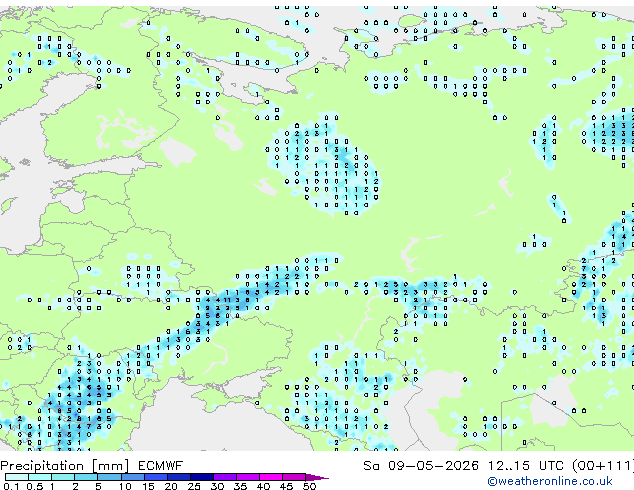Click the '0.1' legend scale label
Viewport: 634px width, 490px height.
coord(11,486)
